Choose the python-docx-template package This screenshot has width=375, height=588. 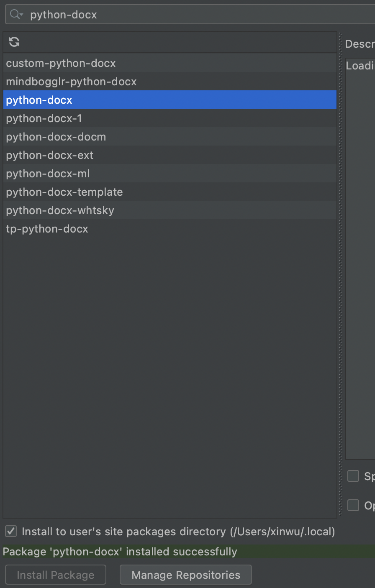pos(64,192)
